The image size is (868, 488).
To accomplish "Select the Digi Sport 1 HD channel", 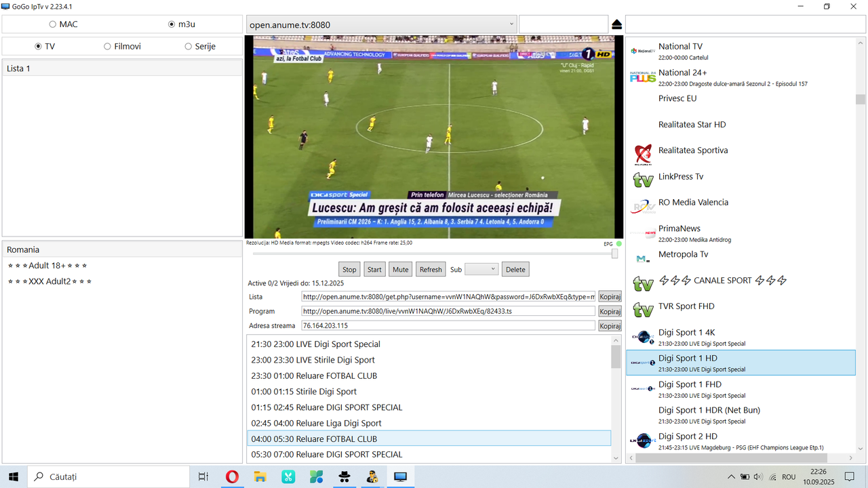I will click(741, 363).
